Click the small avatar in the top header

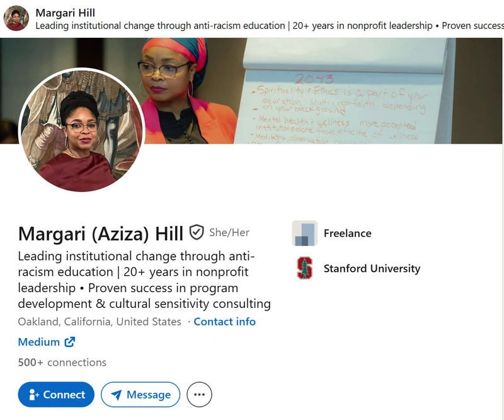pyautogui.click(x=16, y=18)
